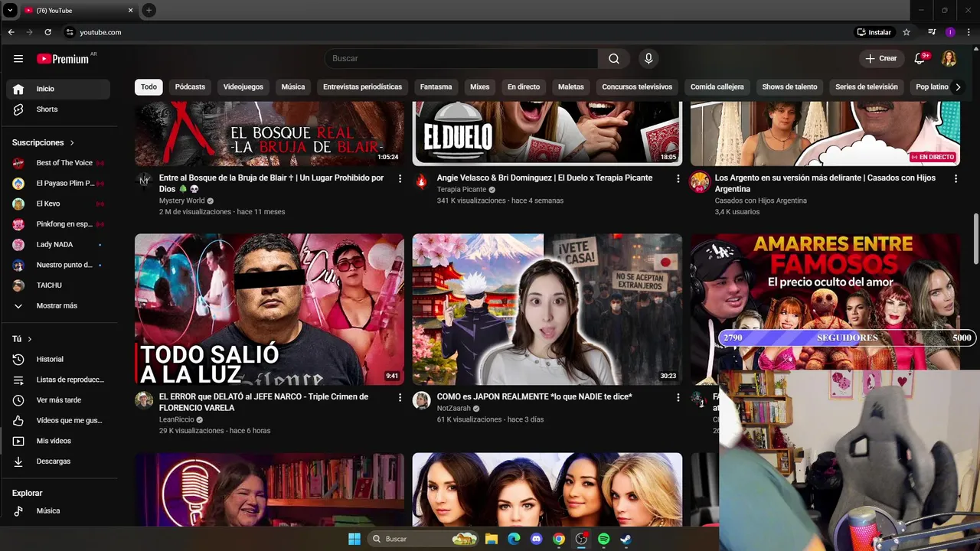
Task: Open Historial in sidebar
Action: coord(58,360)
